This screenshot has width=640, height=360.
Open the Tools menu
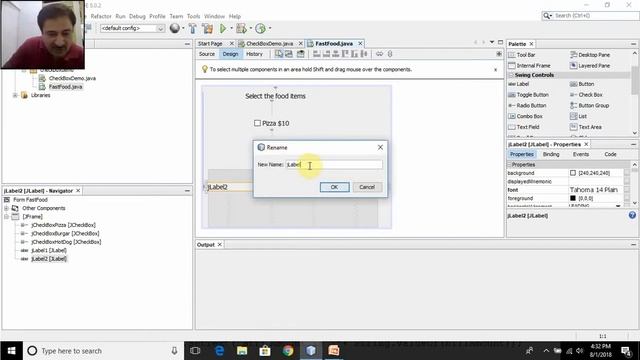point(193,16)
